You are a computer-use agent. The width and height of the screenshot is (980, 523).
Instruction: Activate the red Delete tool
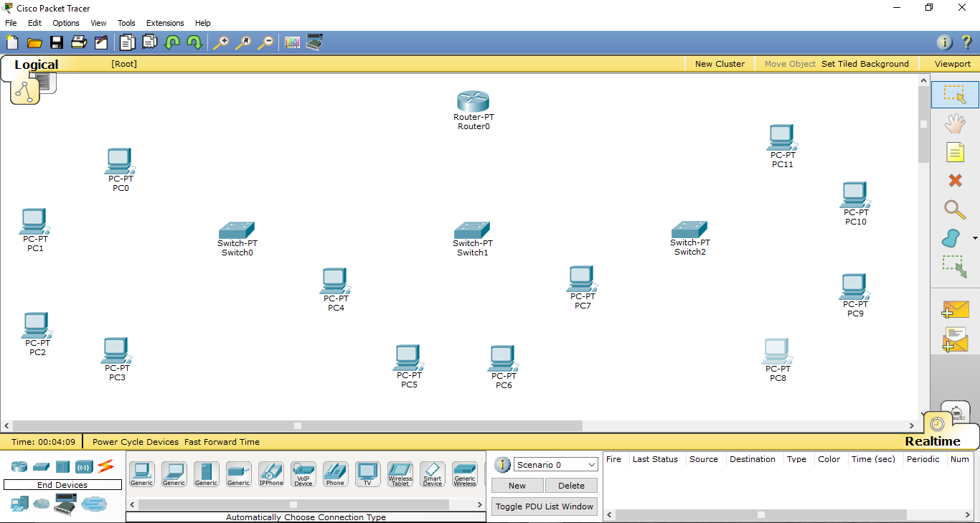[x=955, y=181]
